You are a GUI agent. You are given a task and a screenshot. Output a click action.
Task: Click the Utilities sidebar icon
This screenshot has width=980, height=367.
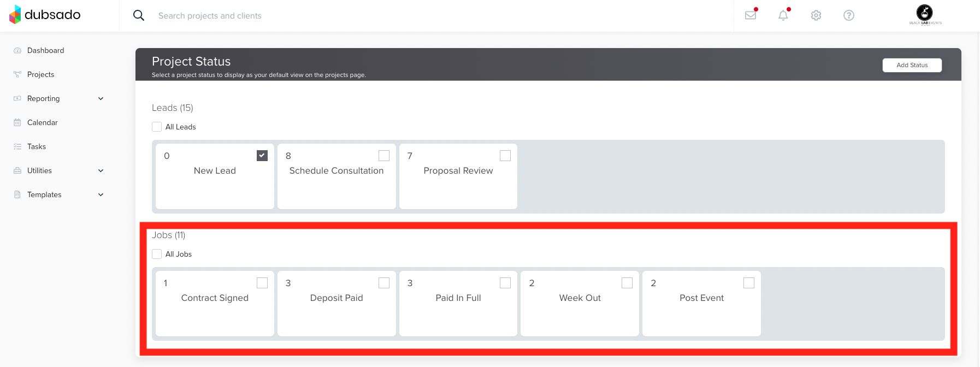tap(17, 170)
